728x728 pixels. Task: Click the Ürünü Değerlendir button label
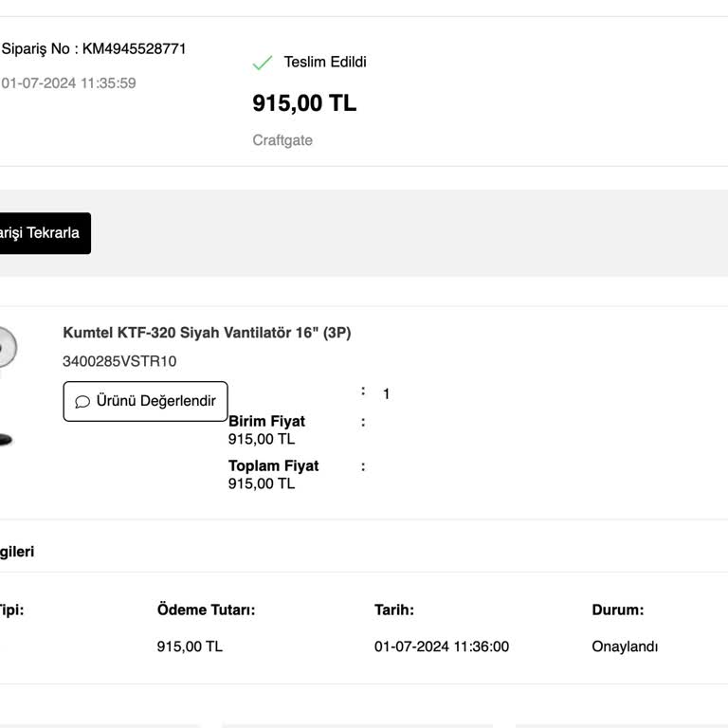(x=156, y=401)
